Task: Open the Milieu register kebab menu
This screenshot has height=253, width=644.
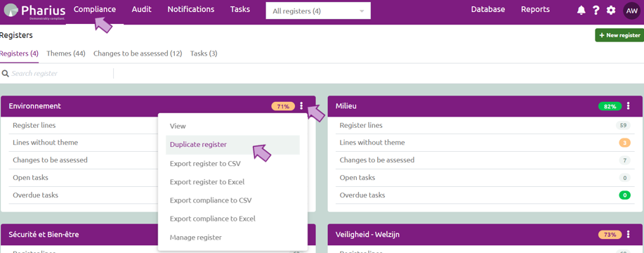Action: (x=629, y=106)
